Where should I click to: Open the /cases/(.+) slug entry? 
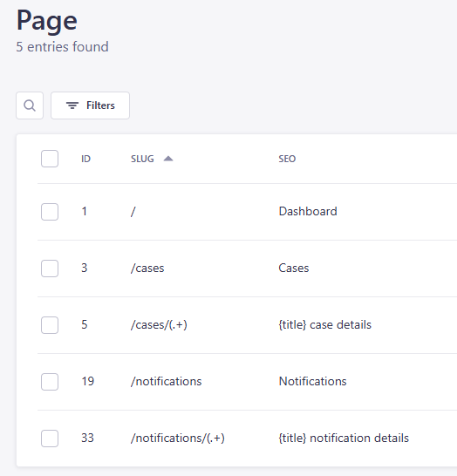click(159, 325)
